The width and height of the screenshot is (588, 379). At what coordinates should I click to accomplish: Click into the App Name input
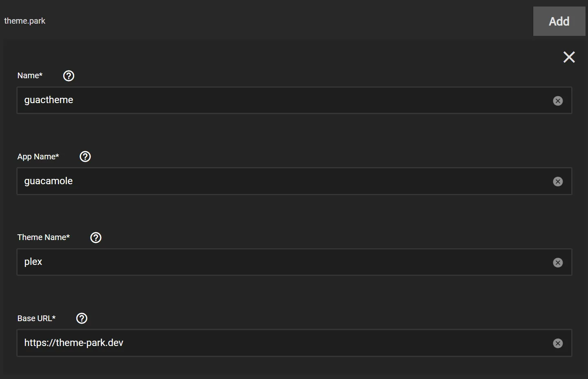point(286,181)
